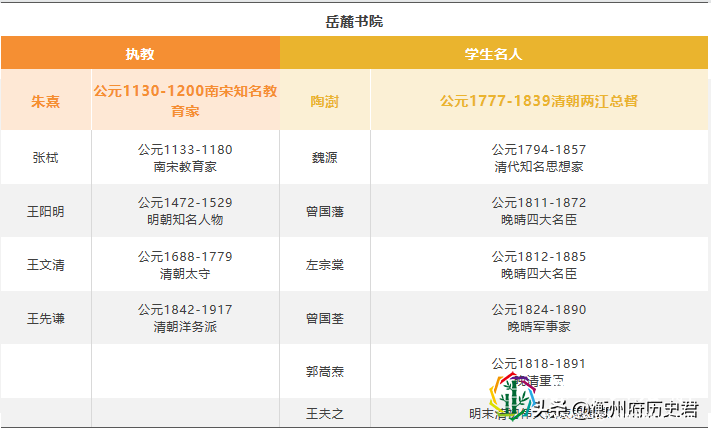711x431 pixels.
Task: Click 晚晴四大名臣 in 左宗棠 row
Action: [539, 273]
